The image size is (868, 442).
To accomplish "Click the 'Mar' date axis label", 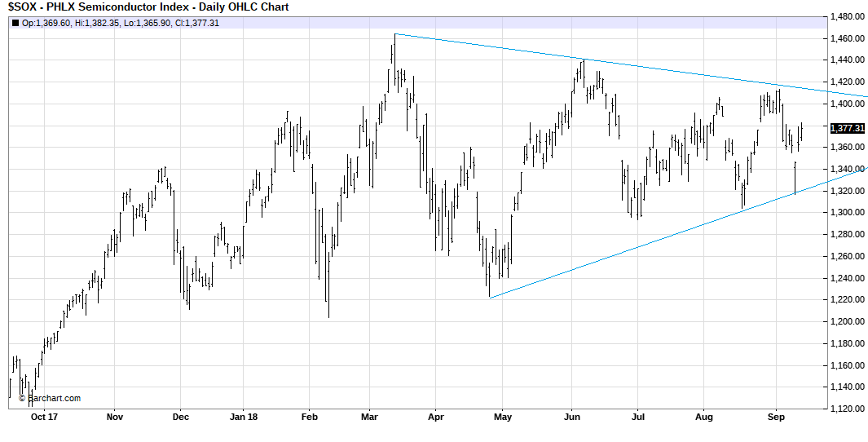I will coord(369,417).
